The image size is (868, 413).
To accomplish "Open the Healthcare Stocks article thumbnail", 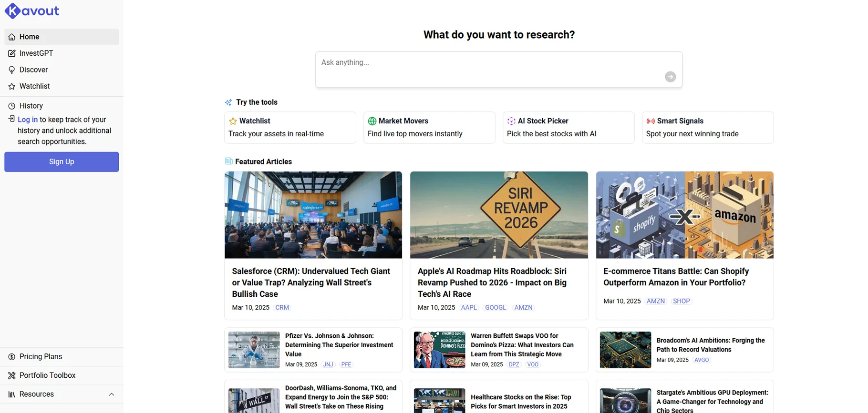I will 440,401.
